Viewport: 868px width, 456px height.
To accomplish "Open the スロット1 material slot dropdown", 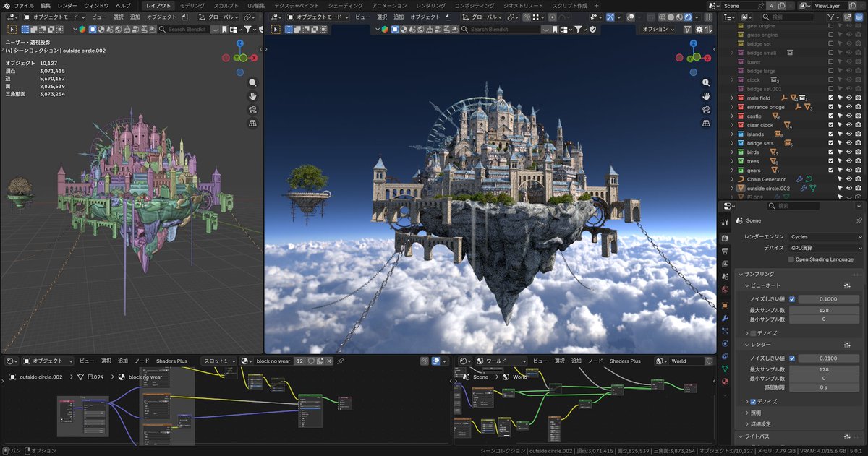I will tap(218, 361).
